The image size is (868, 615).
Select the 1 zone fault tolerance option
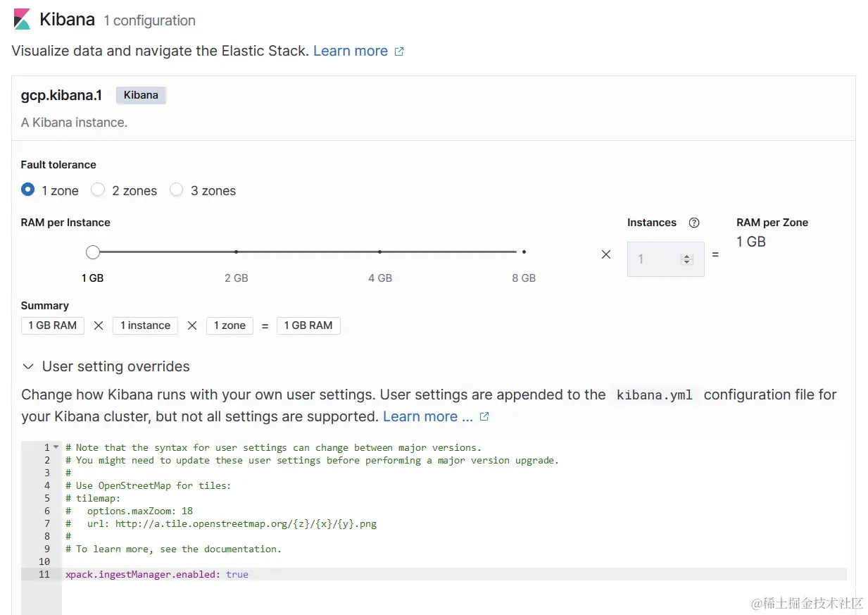(28, 190)
